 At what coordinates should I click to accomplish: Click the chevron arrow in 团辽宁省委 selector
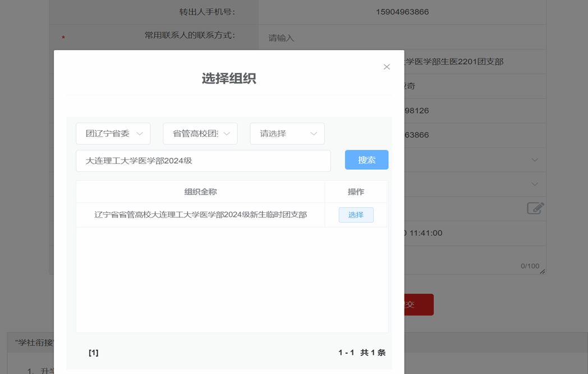pyautogui.click(x=140, y=134)
